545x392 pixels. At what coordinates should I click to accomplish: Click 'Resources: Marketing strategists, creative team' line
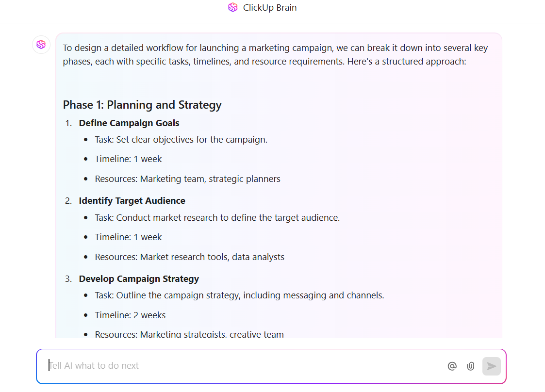click(x=189, y=334)
